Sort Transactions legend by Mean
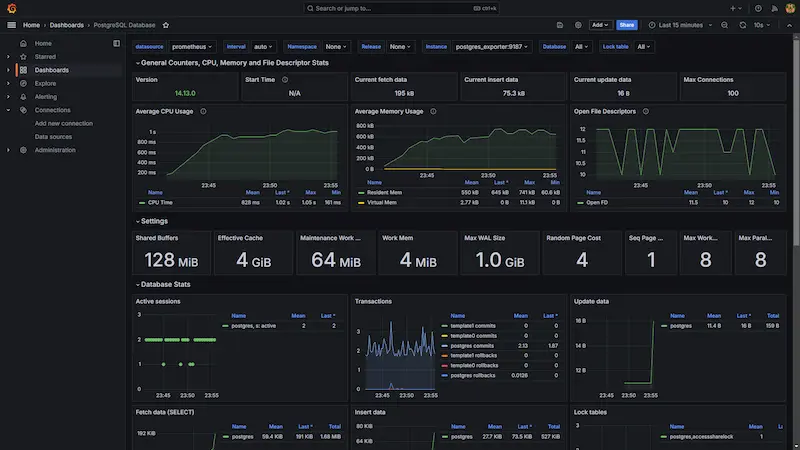The width and height of the screenshot is (800, 450). pos(520,316)
